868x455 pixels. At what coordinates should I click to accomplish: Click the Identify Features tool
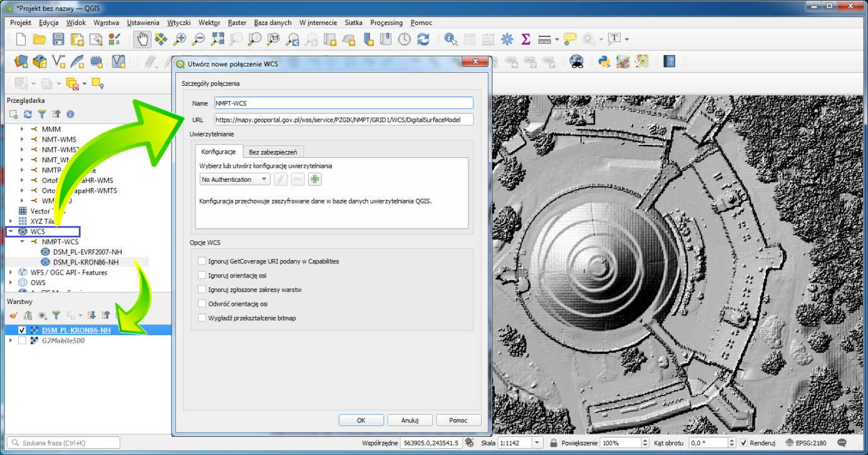point(450,39)
